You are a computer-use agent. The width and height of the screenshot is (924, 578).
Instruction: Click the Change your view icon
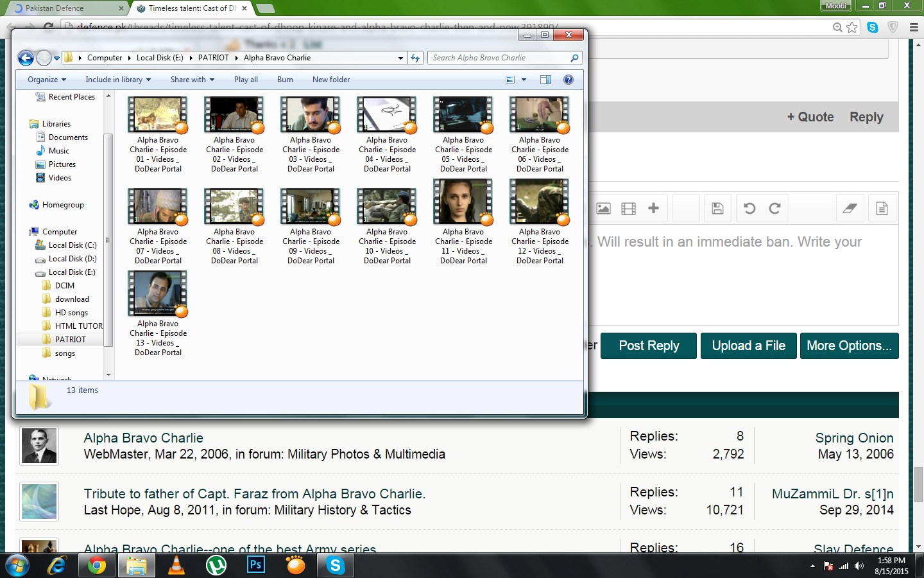(511, 80)
